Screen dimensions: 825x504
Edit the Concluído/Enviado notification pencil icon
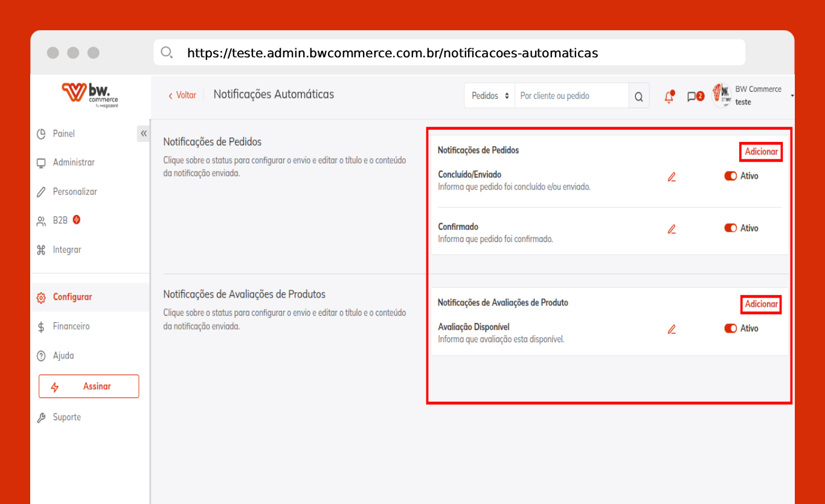pyautogui.click(x=672, y=177)
